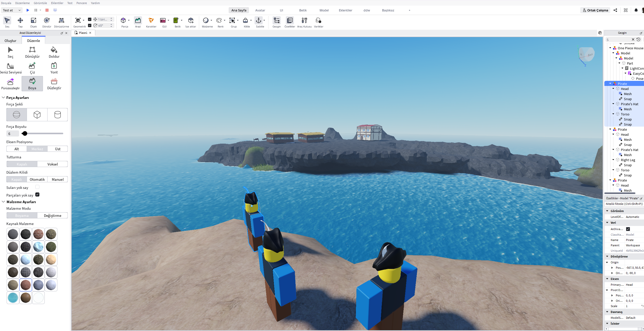Viewport: 644px width, 331px height.
Task: Pick the Döndür rotate tool
Action: pos(47,22)
